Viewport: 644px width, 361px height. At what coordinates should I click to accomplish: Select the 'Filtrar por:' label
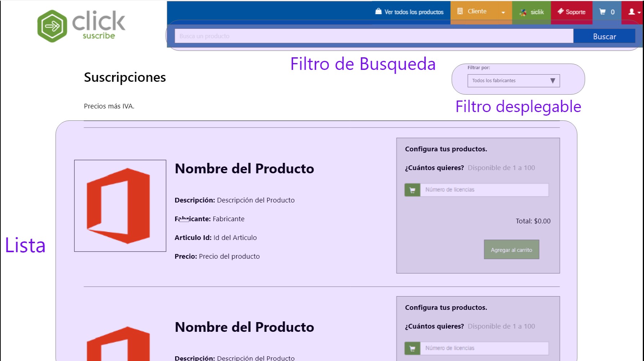pos(479,68)
